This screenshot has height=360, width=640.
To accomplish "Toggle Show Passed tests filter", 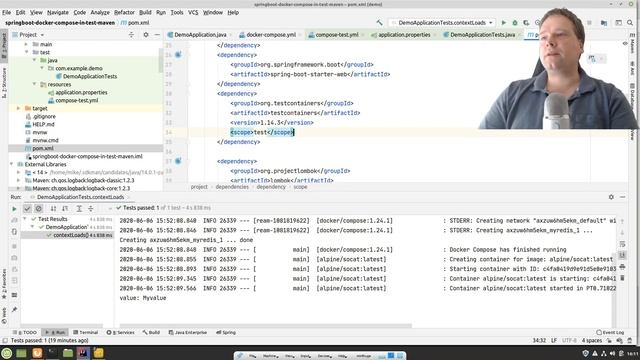I will (x=27, y=209).
